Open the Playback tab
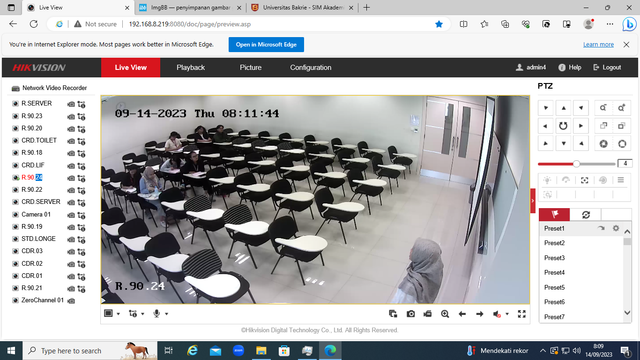The image size is (640, 360). [191, 68]
